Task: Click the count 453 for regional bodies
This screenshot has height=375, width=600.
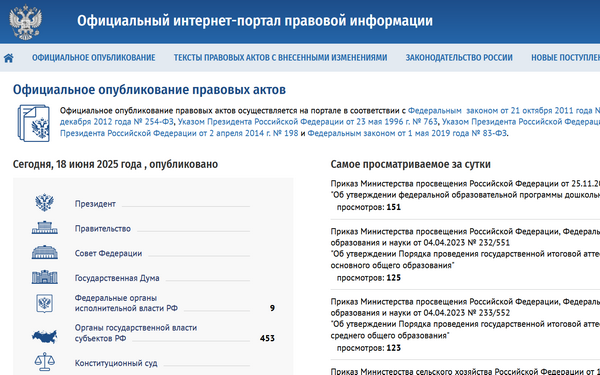Action: point(267,338)
